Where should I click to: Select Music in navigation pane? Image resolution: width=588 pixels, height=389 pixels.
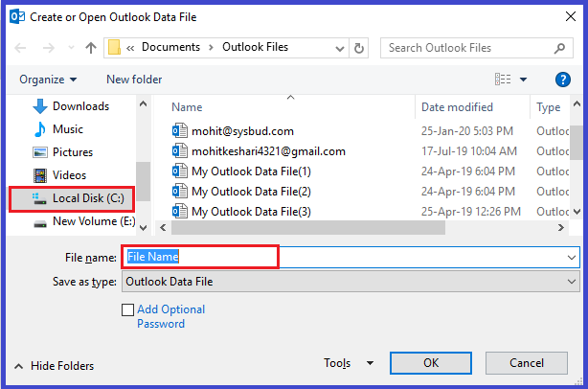click(x=58, y=129)
